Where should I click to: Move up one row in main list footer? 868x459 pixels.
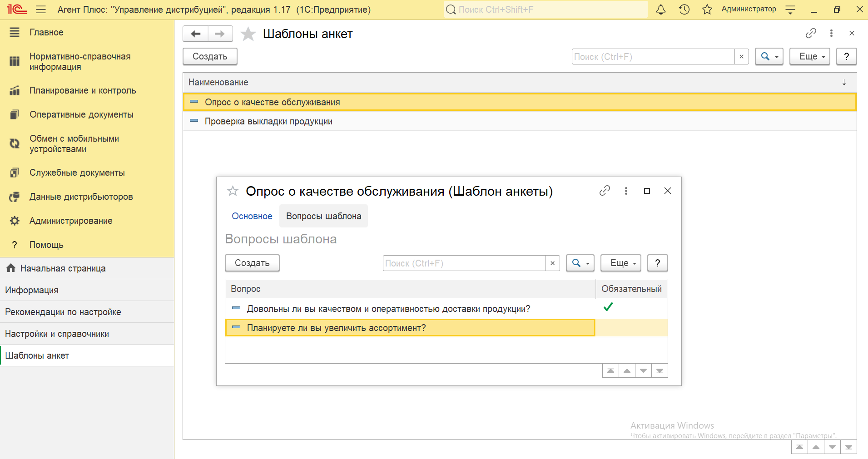click(816, 447)
